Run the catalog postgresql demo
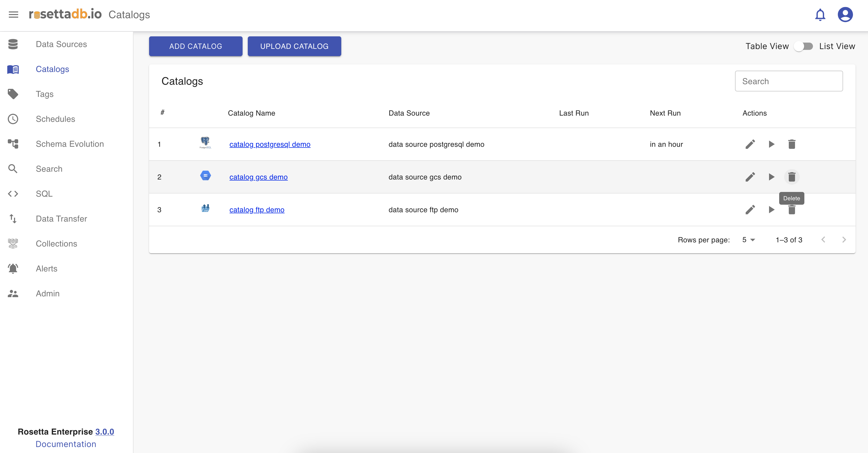The image size is (868, 453). 771,144
